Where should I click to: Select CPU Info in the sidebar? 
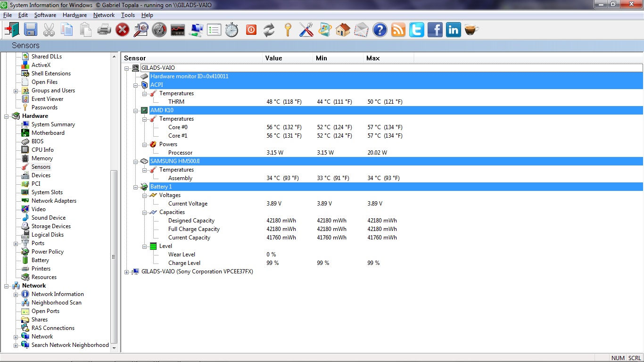pyautogui.click(x=42, y=150)
